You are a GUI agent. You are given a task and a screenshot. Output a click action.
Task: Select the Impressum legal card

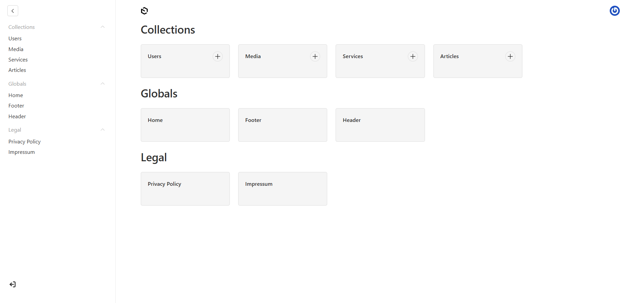click(283, 189)
